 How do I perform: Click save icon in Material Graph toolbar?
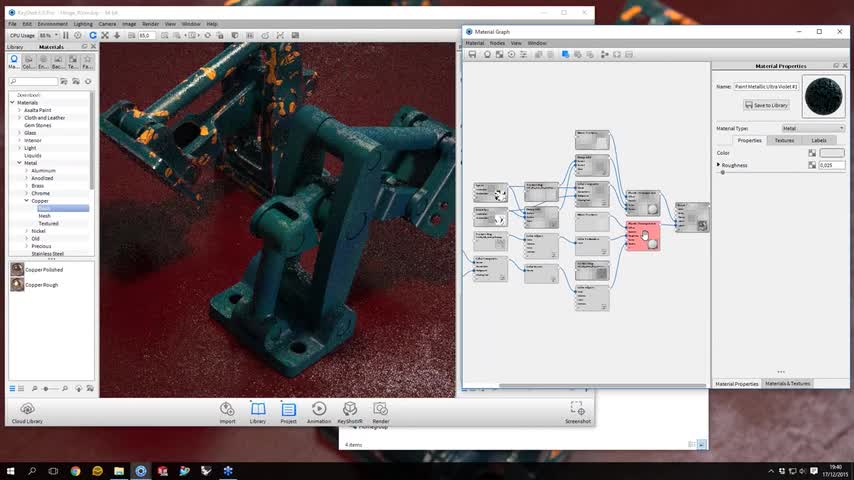pyautogui.click(x=472, y=54)
